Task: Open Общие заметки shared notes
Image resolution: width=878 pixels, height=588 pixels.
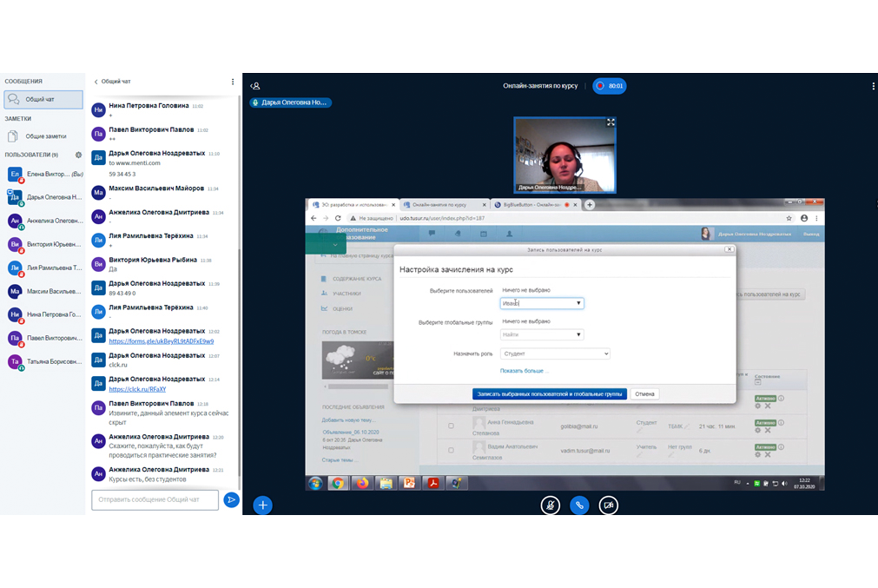Action: 43,136
